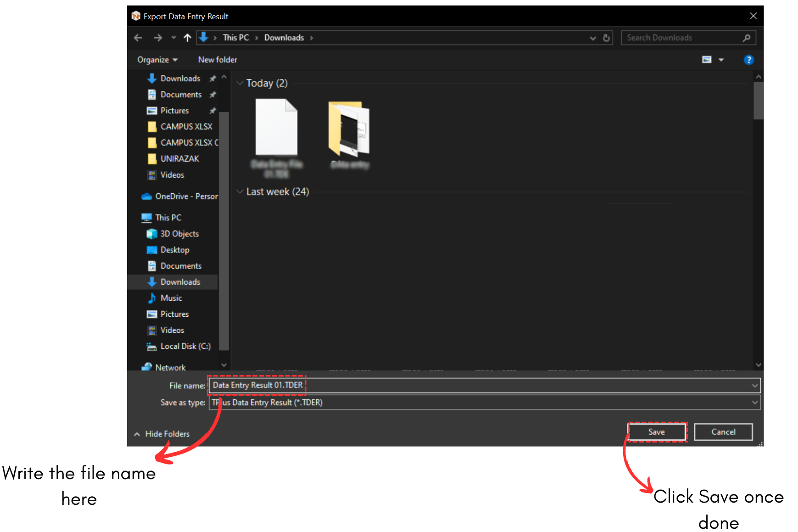Viewport: 798px width, 532px height.
Task: Collapse the Last week (24) group
Action: (240, 192)
